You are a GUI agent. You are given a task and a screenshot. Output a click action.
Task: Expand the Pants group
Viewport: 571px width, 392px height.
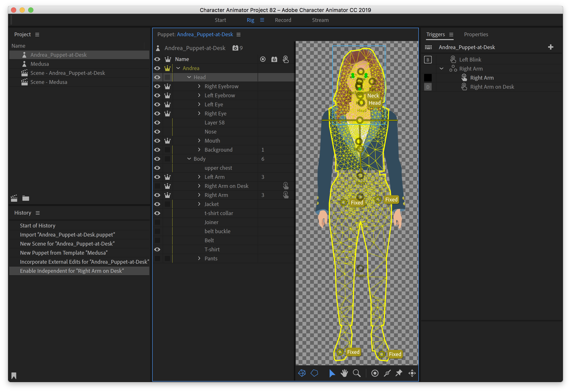coord(199,258)
